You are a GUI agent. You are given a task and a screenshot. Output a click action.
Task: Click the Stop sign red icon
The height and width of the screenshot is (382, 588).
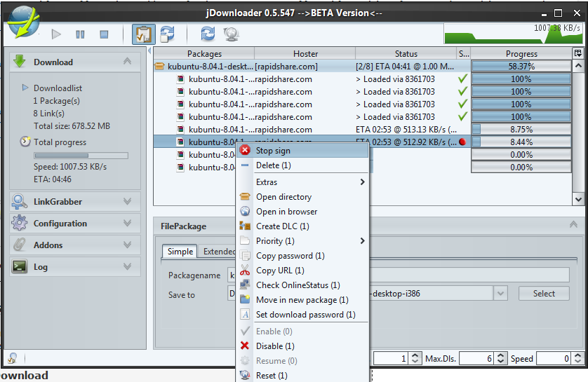point(245,151)
